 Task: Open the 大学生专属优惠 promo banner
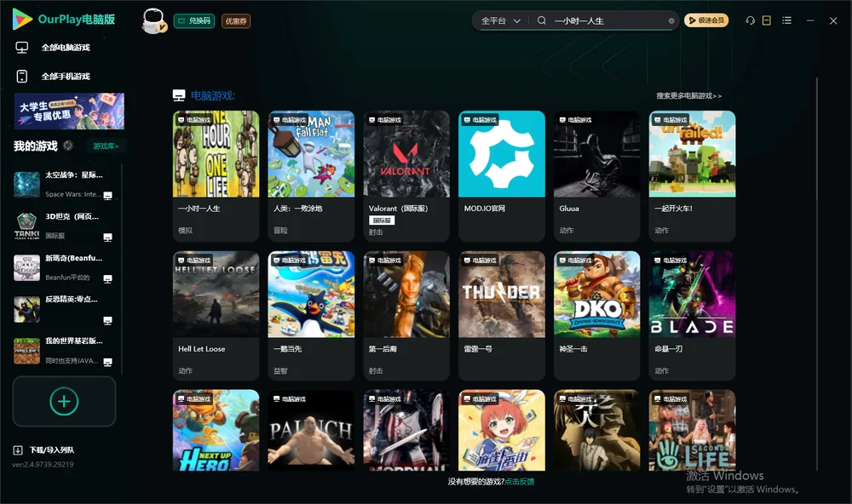(x=69, y=111)
